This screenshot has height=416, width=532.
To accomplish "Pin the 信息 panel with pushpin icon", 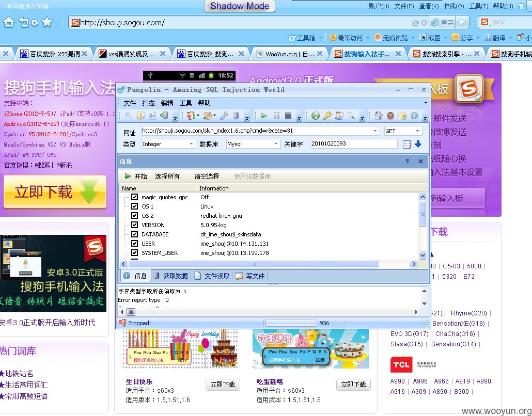I will tap(408, 161).
